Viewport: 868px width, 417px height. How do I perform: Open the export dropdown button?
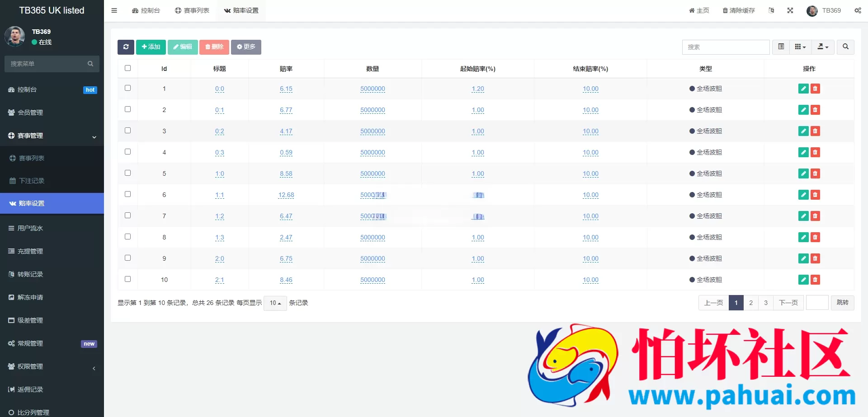[823, 47]
